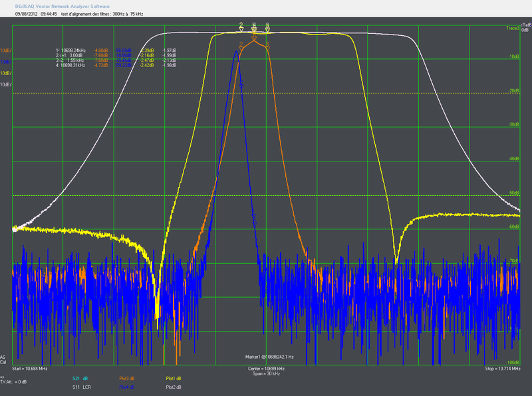This screenshot has width=532, height=396.
Task: Select the S11 LCR trace label
Action: pyautogui.click(x=80, y=386)
